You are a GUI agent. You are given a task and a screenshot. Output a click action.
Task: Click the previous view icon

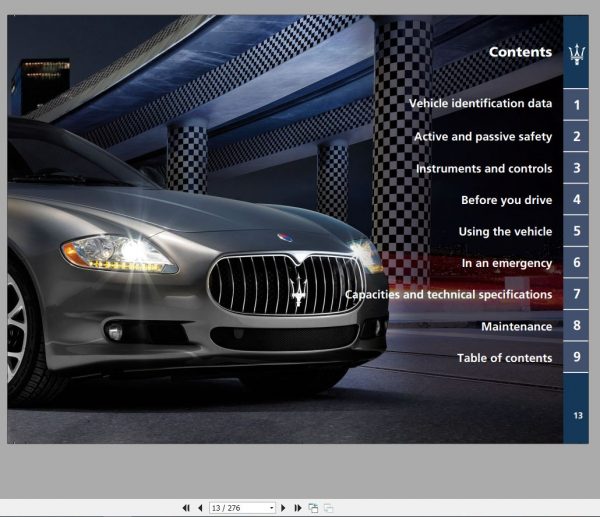tap(313, 508)
